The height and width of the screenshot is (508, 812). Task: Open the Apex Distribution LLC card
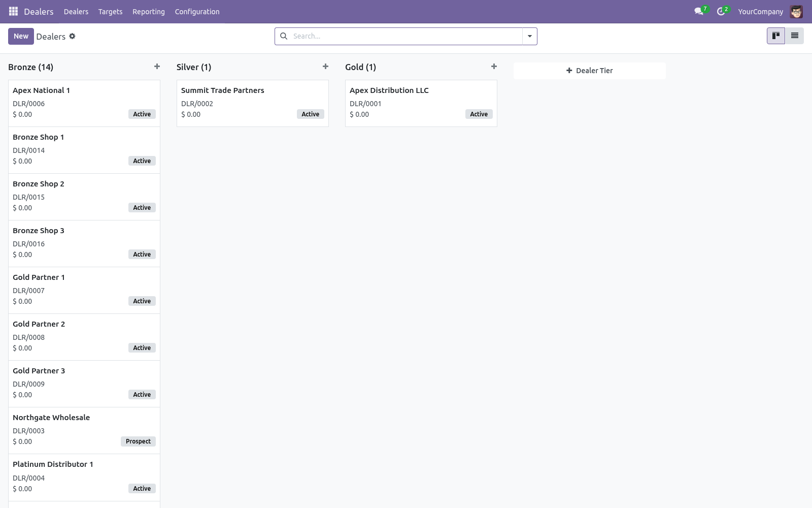421,103
